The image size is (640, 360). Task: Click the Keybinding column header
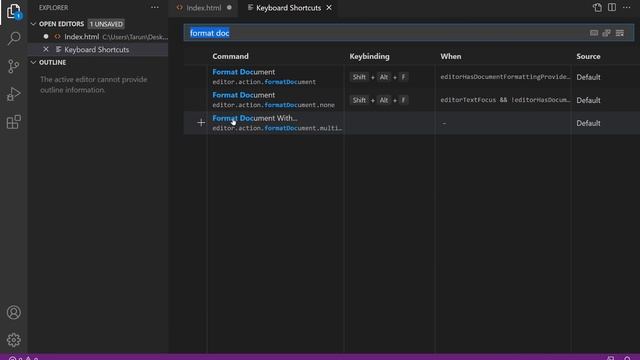point(369,56)
